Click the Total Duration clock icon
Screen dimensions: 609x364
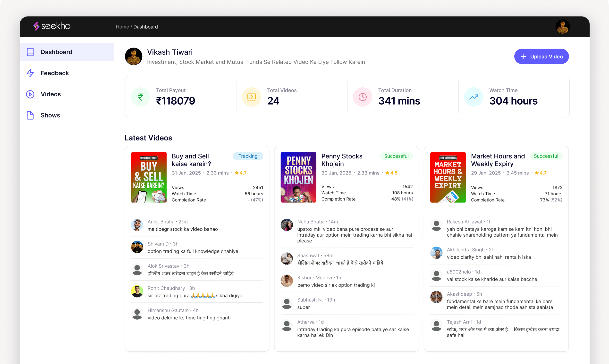click(362, 97)
